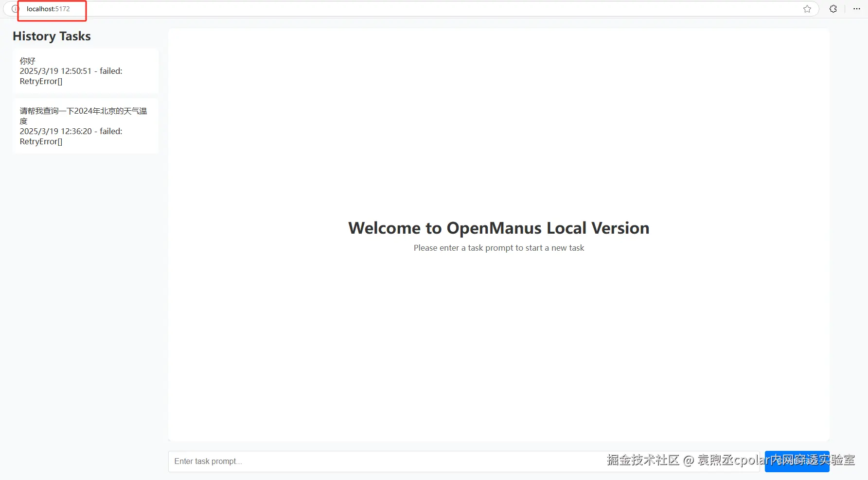Open the history task titled 你好
Viewport: 868px width, 480px height.
coord(86,71)
